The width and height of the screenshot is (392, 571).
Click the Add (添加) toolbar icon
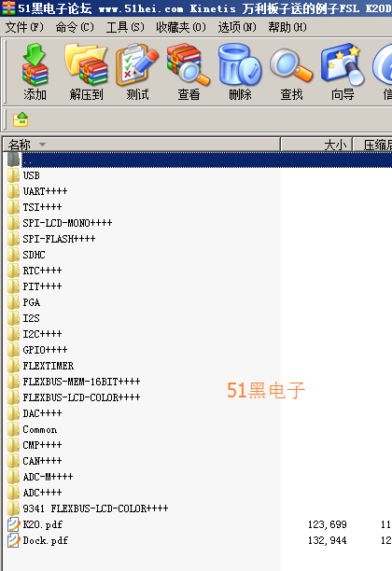[35, 72]
